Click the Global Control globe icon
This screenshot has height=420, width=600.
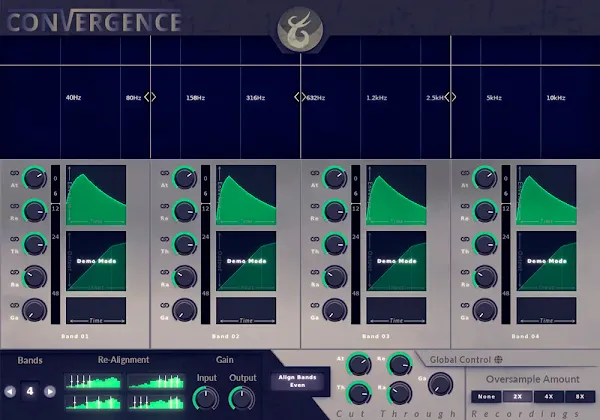(x=498, y=360)
